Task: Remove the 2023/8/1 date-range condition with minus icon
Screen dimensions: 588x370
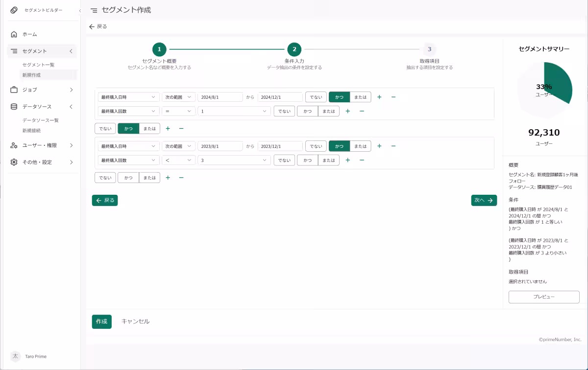Action: [x=393, y=146]
